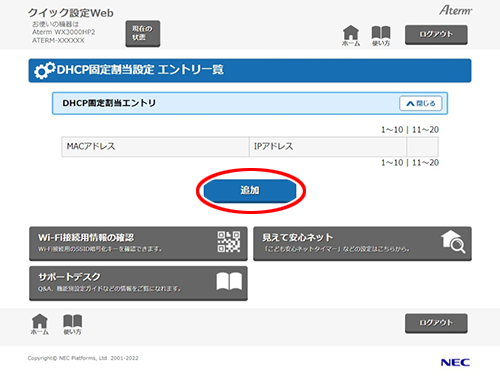Click the Aterm WX3000HP2 model text
Screen dimensions: 500x383
(x=63, y=32)
